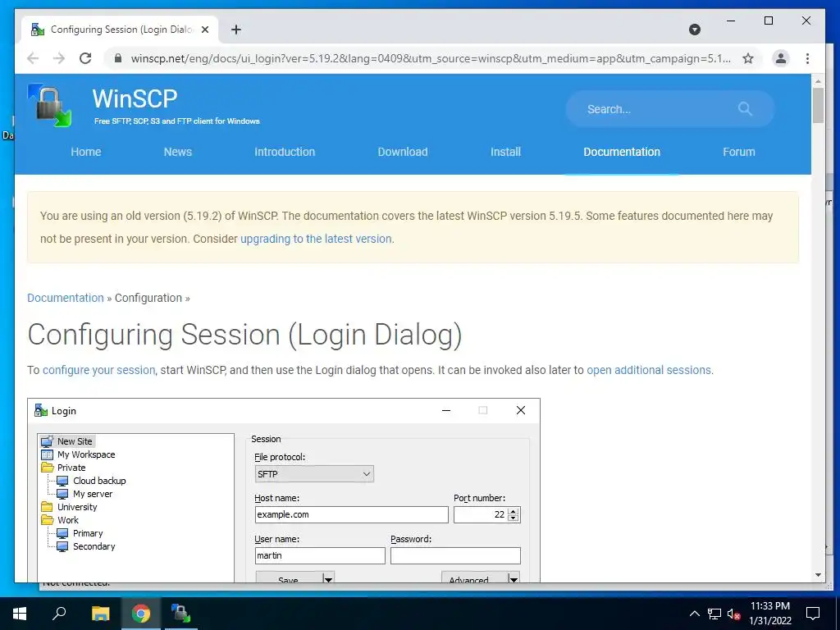Select My Workspace in the Login tree
The height and width of the screenshot is (630, 840).
point(78,454)
